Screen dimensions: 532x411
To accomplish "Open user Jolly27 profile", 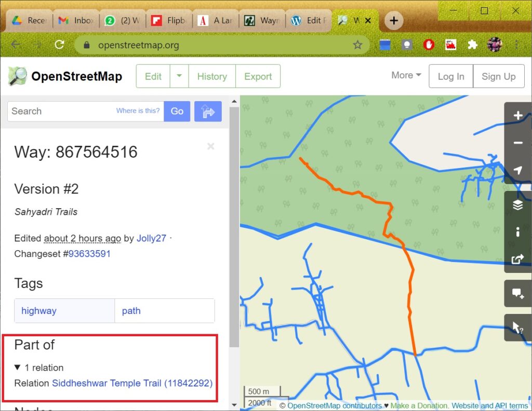I will point(151,238).
